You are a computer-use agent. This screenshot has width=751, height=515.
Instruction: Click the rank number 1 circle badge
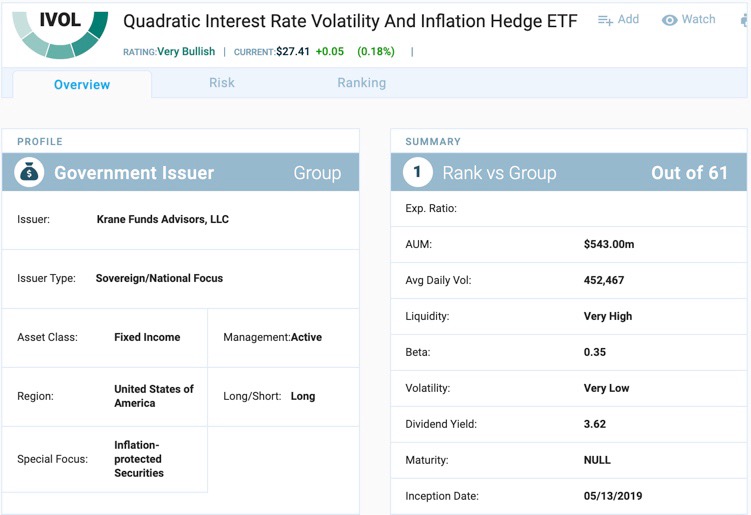pyautogui.click(x=417, y=173)
